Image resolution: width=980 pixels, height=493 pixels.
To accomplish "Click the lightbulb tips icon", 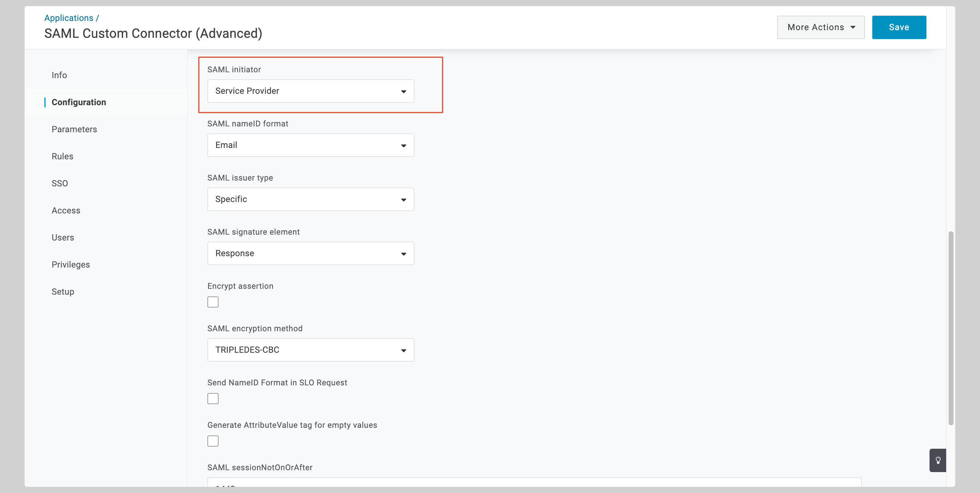I will coord(938,460).
